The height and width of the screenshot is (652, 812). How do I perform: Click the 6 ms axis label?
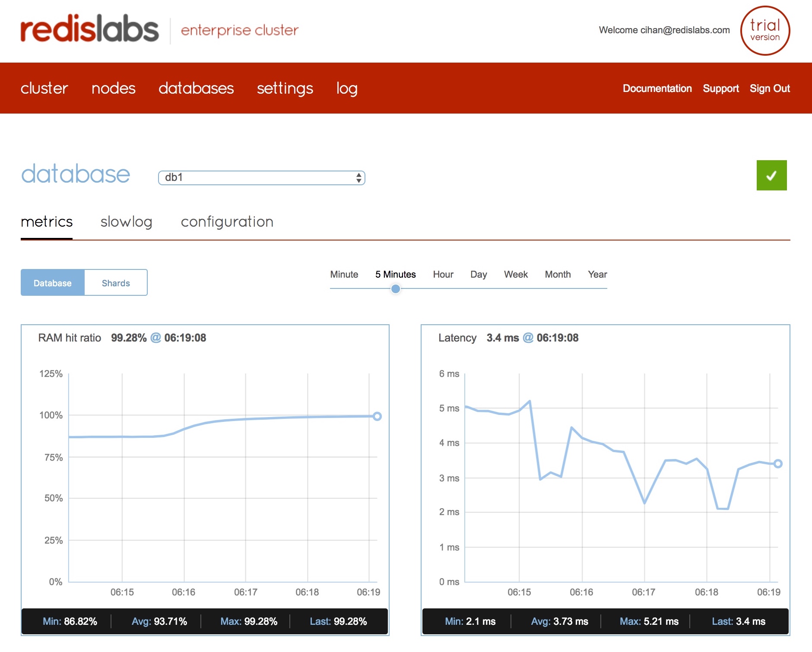449,373
